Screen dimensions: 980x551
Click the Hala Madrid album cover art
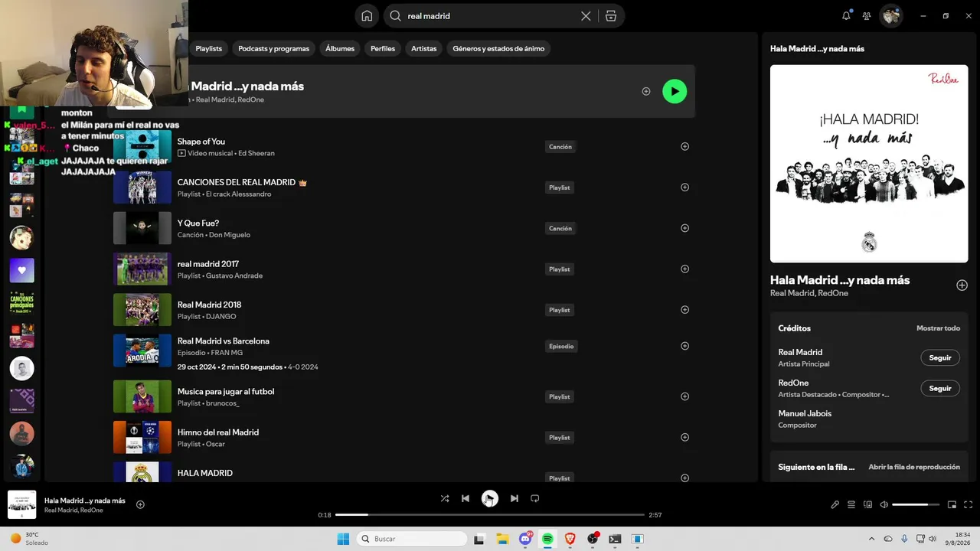(869, 164)
